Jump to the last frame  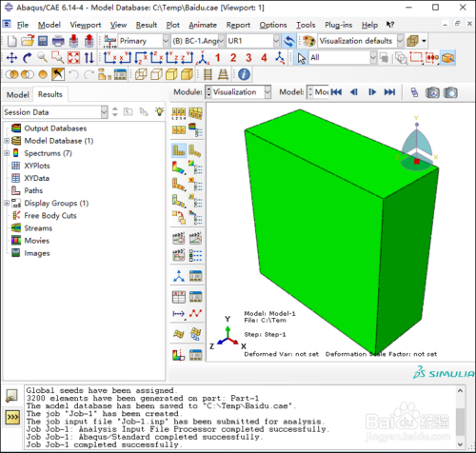389,92
